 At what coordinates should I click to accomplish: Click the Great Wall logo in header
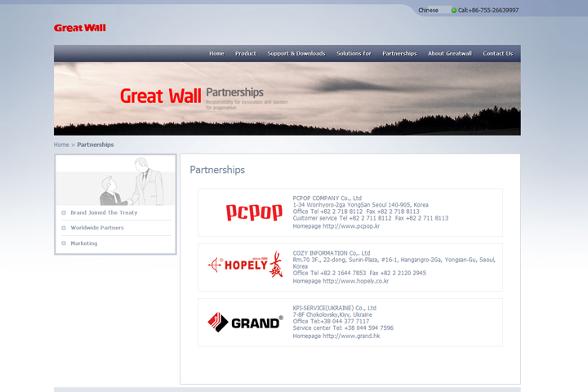coord(80,28)
